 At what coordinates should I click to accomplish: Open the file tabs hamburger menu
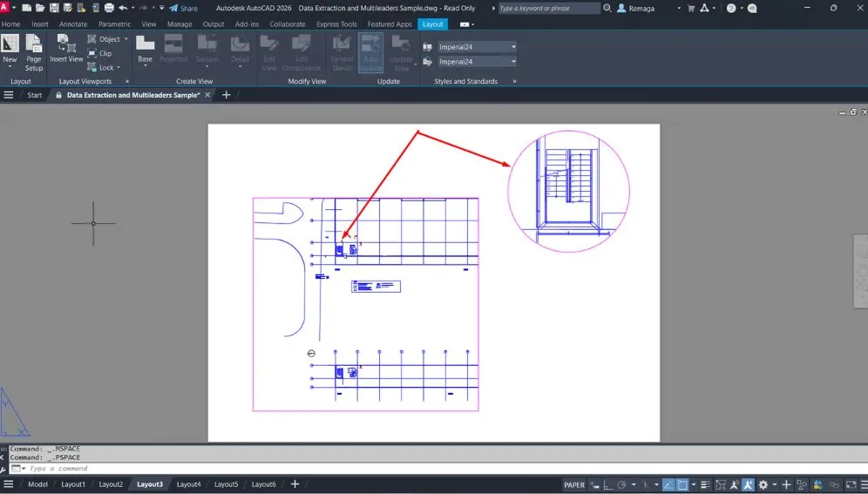(x=9, y=95)
